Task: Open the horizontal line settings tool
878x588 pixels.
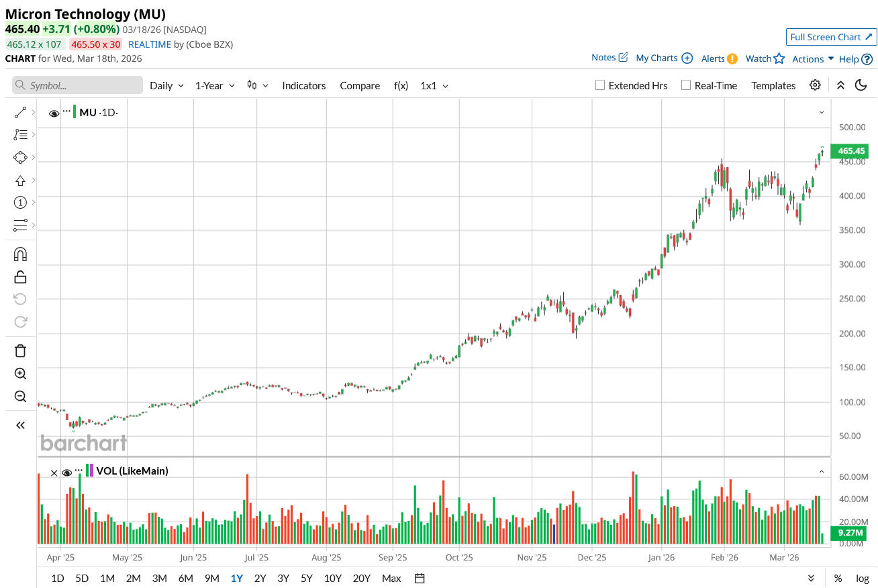Action: 20,225
